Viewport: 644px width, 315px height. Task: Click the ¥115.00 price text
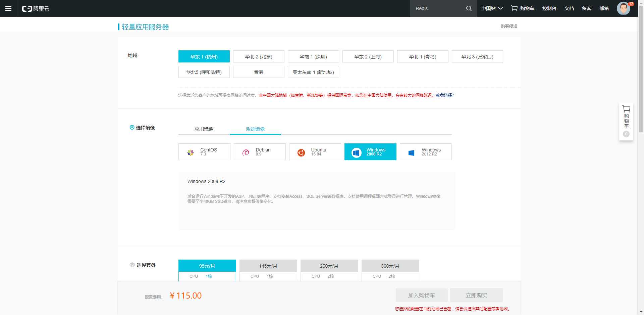click(186, 296)
